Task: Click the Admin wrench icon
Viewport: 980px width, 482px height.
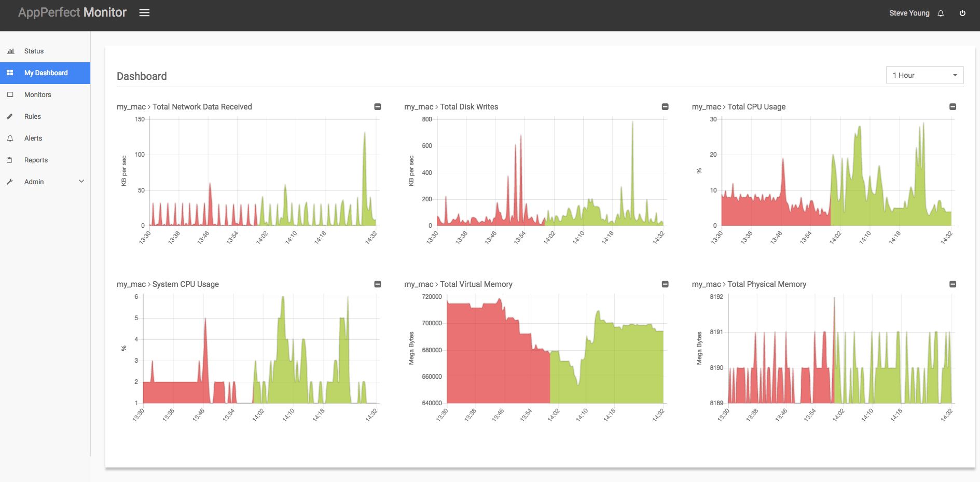Action: point(10,182)
